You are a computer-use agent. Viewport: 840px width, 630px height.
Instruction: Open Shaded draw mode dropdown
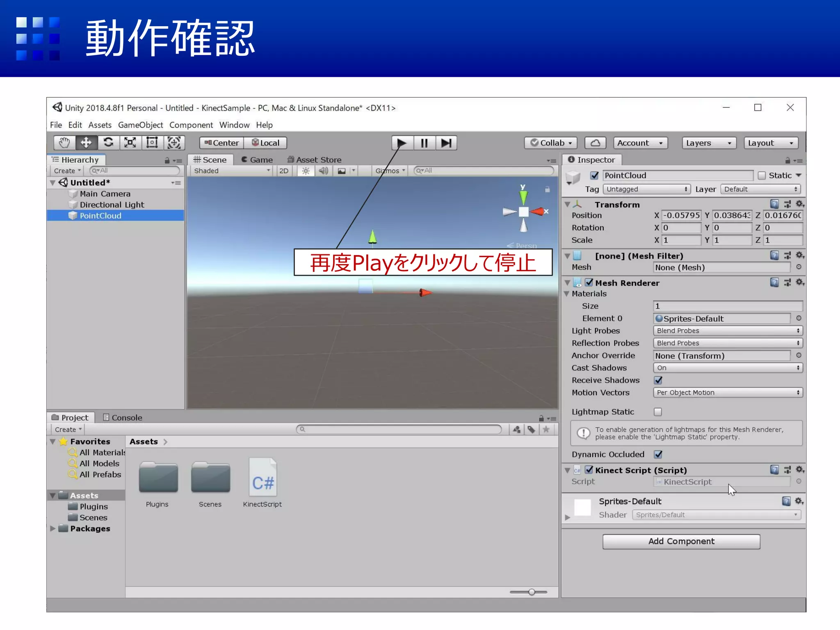232,171
